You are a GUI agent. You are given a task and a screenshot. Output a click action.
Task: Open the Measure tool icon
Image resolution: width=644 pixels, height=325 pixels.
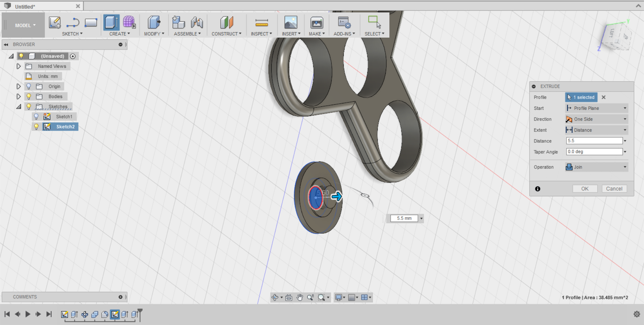(262, 22)
